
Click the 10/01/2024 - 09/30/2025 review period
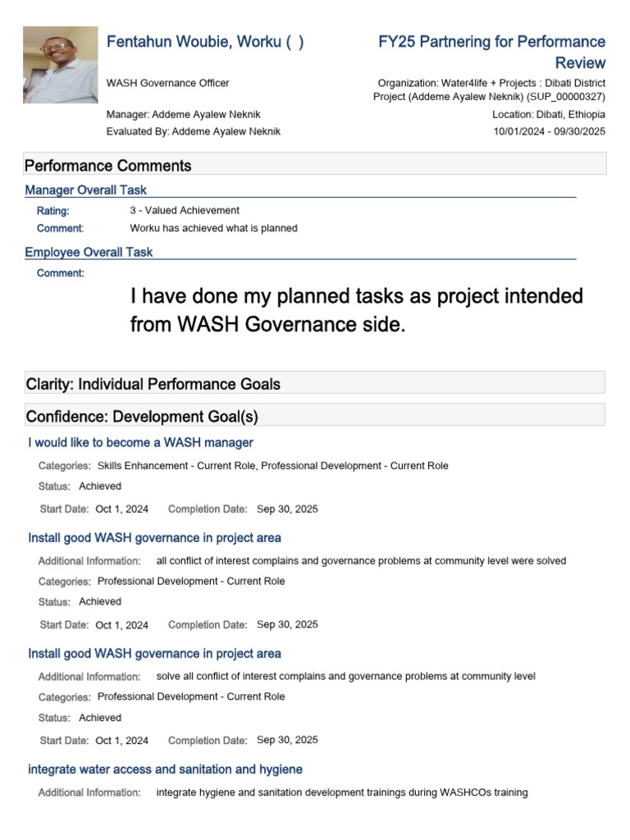click(549, 131)
